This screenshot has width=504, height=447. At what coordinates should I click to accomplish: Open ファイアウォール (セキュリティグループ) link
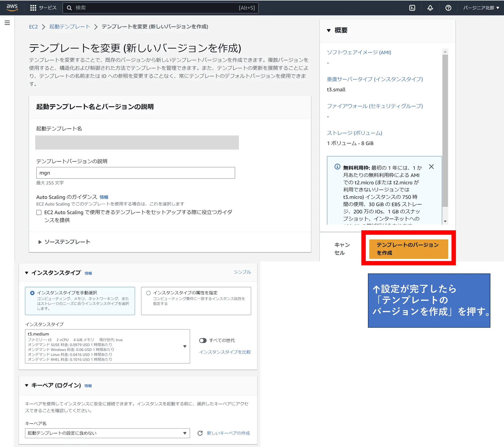coord(375,106)
